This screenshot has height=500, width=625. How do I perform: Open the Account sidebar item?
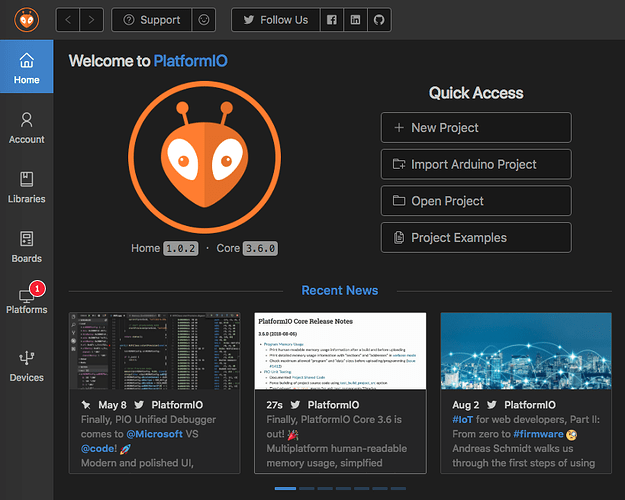tap(27, 128)
